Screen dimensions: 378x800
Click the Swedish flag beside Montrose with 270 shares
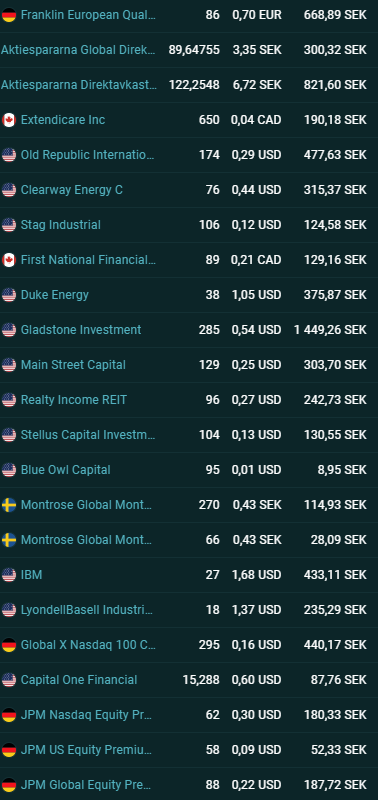coord(9,505)
